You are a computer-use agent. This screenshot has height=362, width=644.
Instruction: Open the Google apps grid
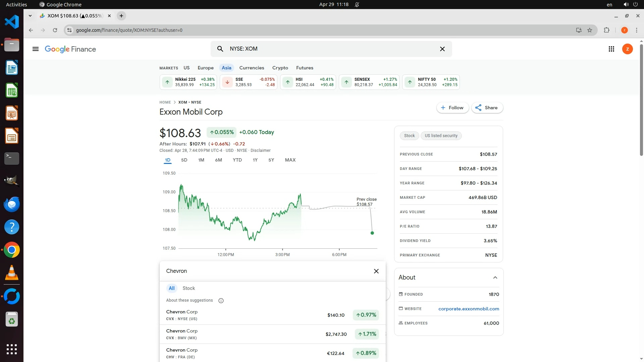point(611,49)
